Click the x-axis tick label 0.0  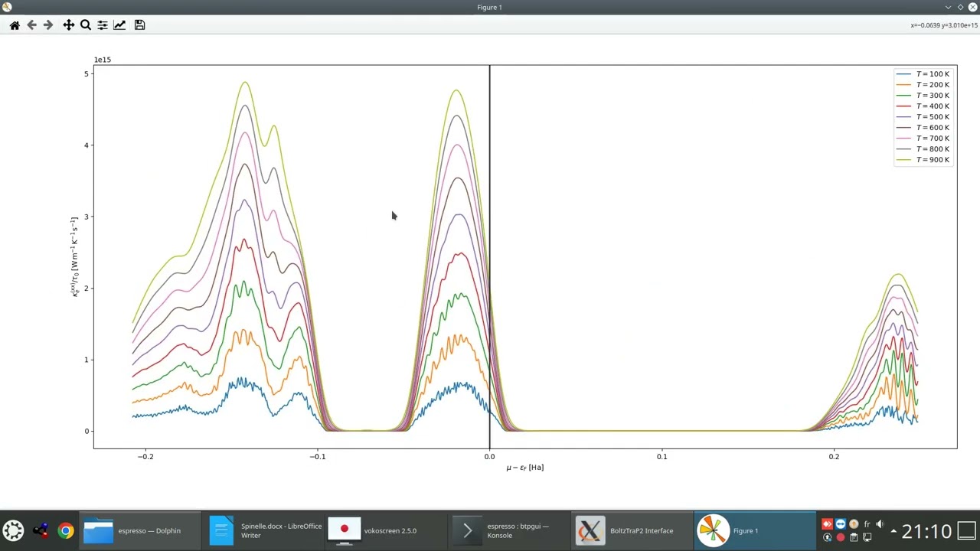click(489, 457)
